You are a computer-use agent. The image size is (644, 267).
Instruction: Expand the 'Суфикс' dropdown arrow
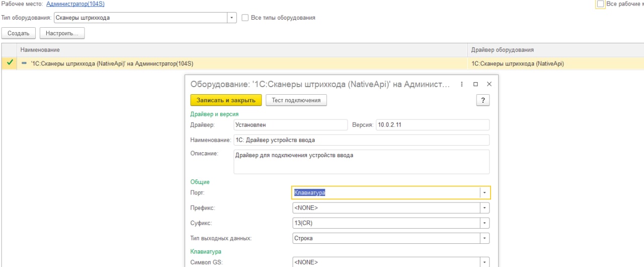pyautogui.click(x=485, y=223)
